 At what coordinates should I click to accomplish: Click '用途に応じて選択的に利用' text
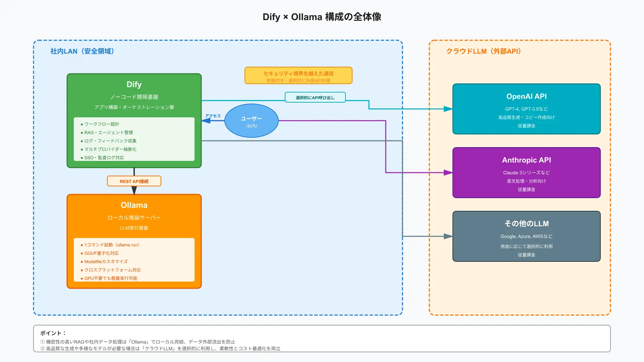tap(526, 246)
